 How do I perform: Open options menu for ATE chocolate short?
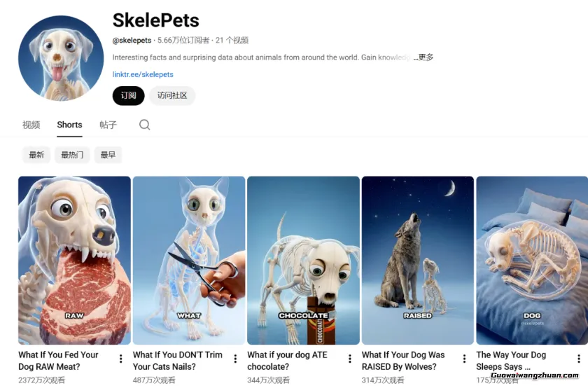pos(349,359)
